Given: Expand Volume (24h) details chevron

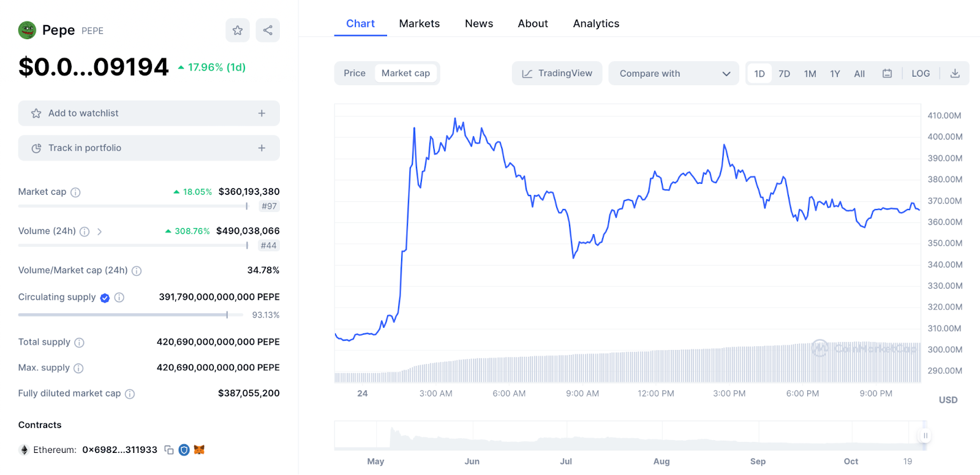Looking at the screenshot, I should tap(99, 232).
